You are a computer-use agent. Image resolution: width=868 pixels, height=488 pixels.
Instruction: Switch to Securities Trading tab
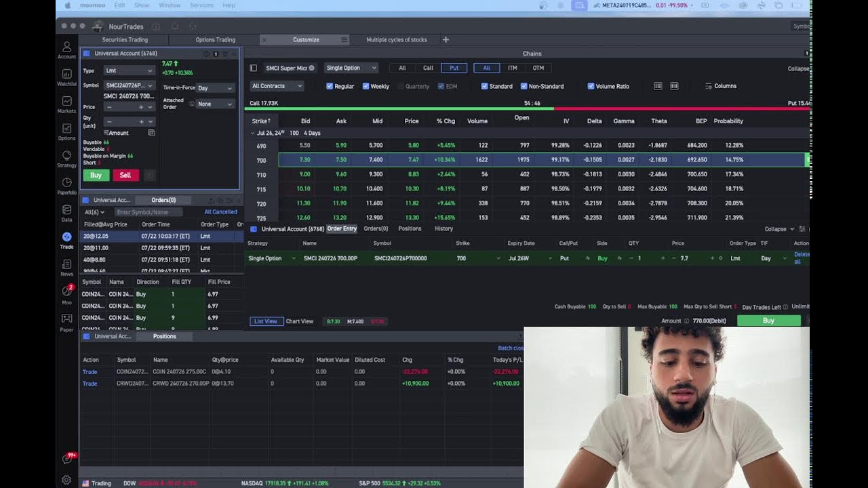pos(125,40)
